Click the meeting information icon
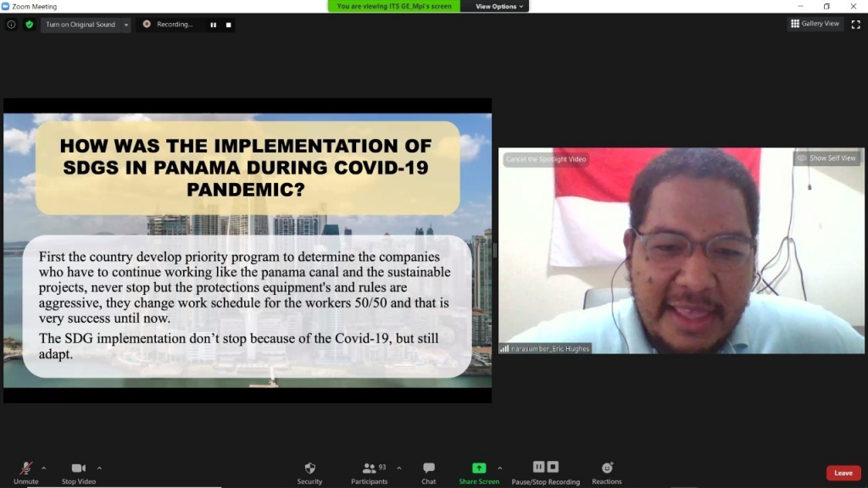Viewport: 868px width, 488px height. click(11, 25)
